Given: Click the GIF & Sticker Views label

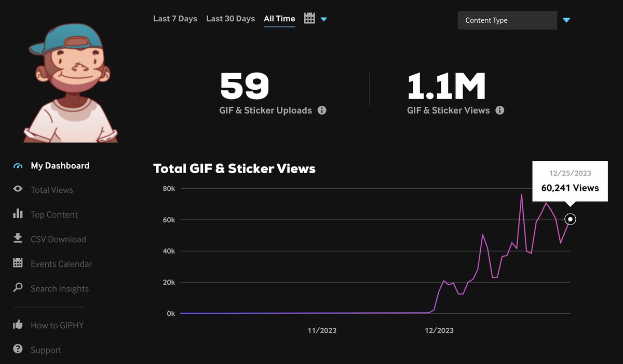Looking at the screenshot, I should pyautogui.click(x=449, y=110).
